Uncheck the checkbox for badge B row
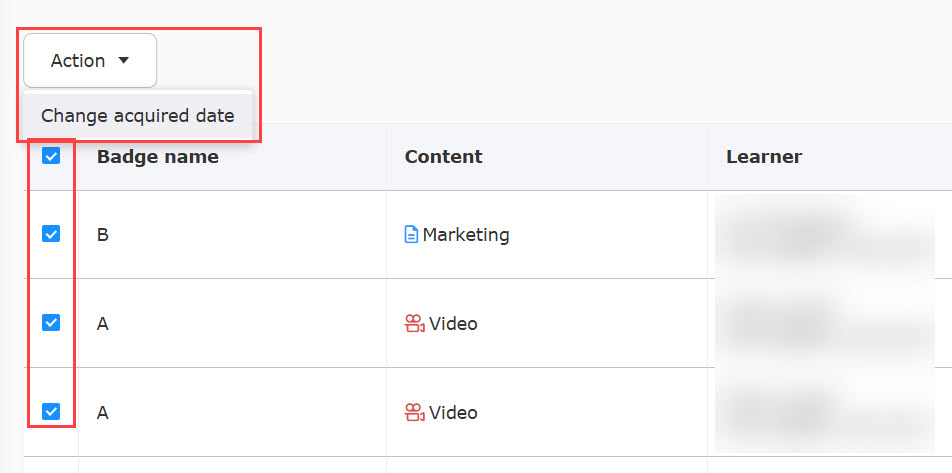The width and height of the screenshot is (952, 473). [x=51, y=234]
